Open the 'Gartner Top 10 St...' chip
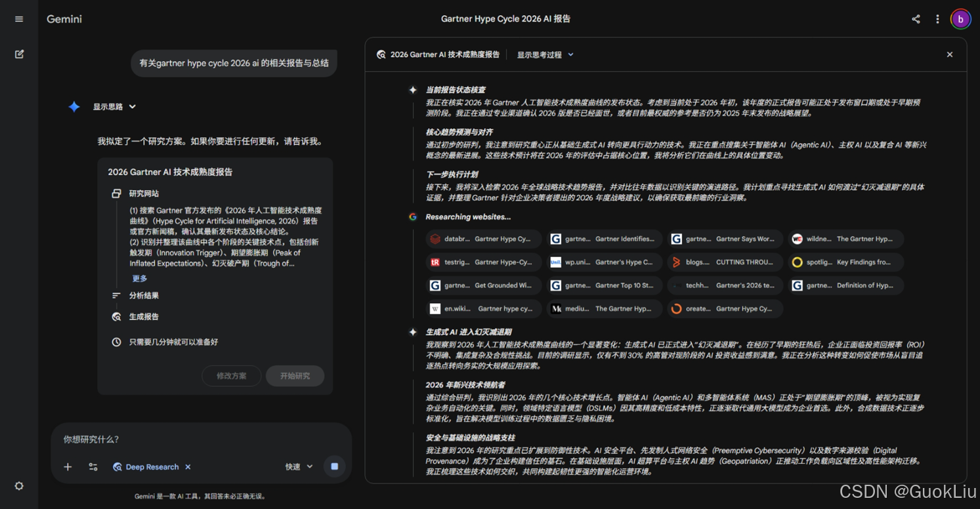Screen dimensions: 980x509 coord(605,285)
